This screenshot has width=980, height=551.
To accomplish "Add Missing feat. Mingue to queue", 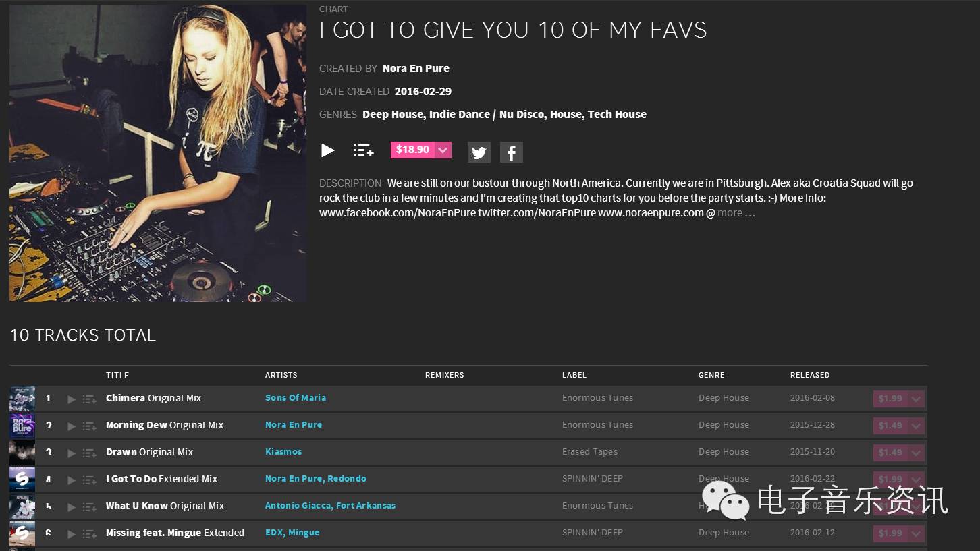I will (x=89, y=534).
